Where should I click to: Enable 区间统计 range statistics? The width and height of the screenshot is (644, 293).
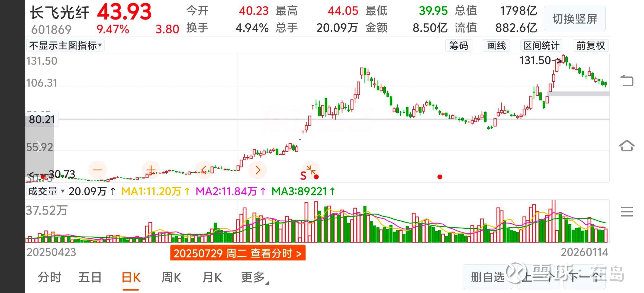541,46
